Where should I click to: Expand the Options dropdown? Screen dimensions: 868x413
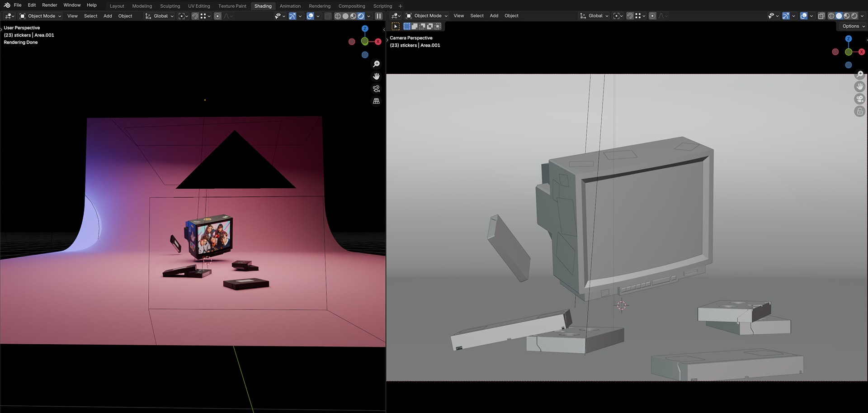853,26
